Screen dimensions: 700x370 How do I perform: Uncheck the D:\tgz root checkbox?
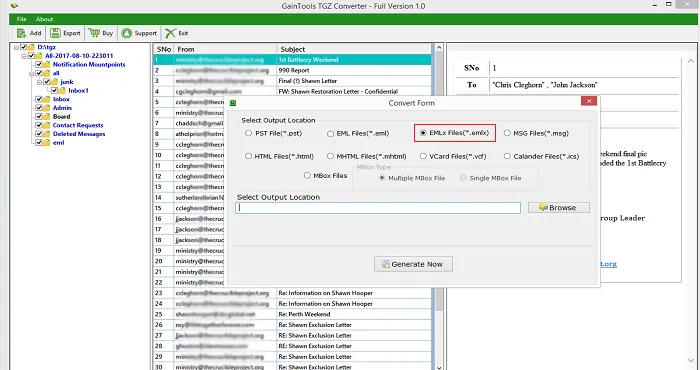coord(23,47)
